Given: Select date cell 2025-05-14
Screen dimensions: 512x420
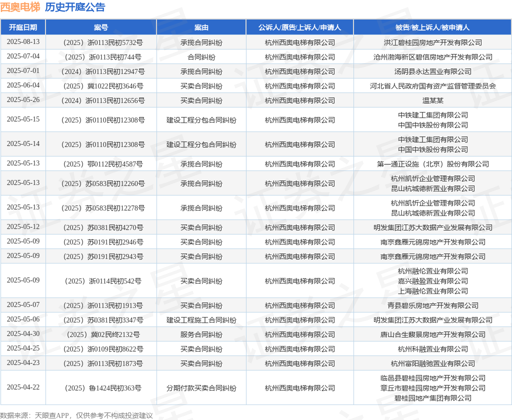Looking at the screenshot, I should 23,143.
